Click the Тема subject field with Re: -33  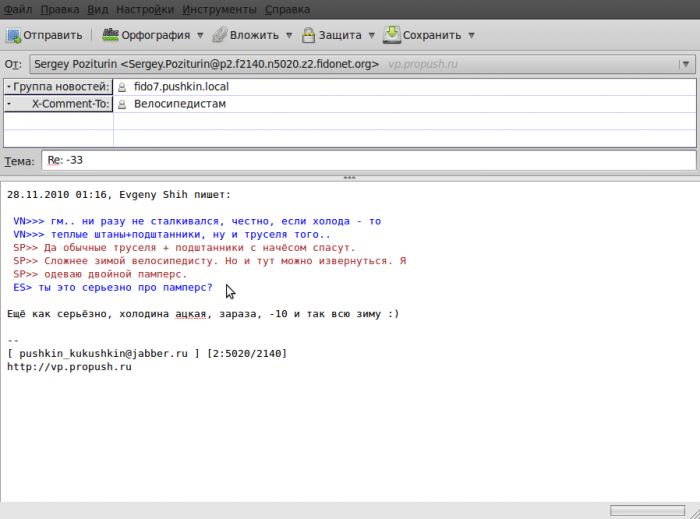(x=369, y=160)
